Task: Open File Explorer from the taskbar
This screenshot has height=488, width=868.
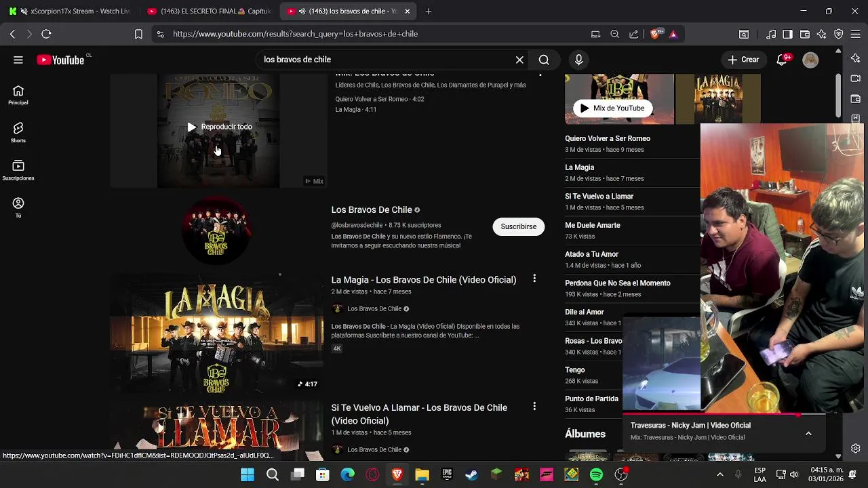Action: point(422,474)
